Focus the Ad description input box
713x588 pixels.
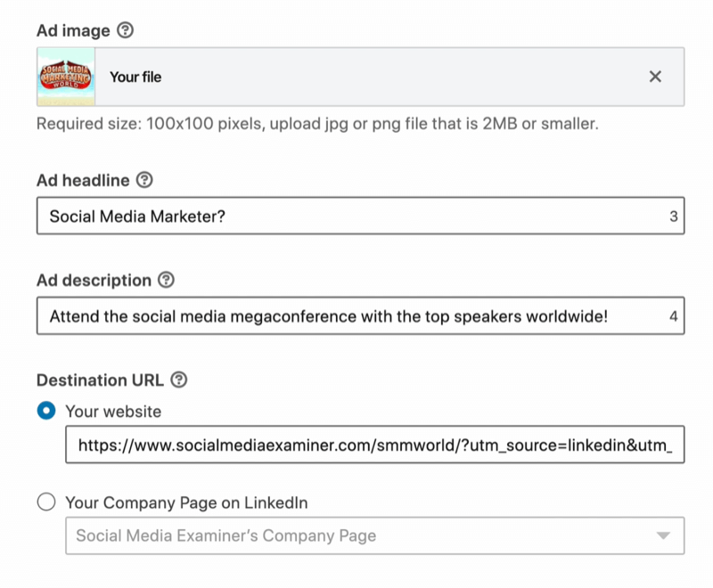tap(348, 315)
